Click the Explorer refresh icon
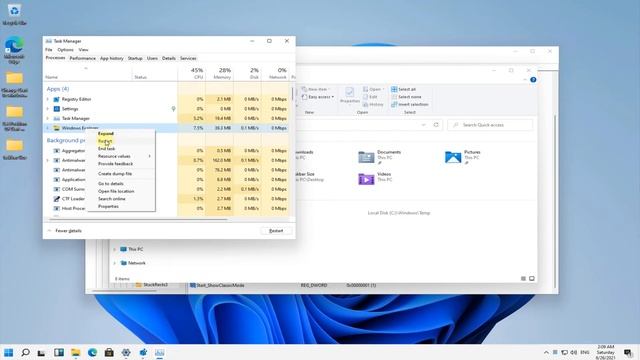Viewport: 640px width, 360px height. pyautogui.click(x=436, y=125)
